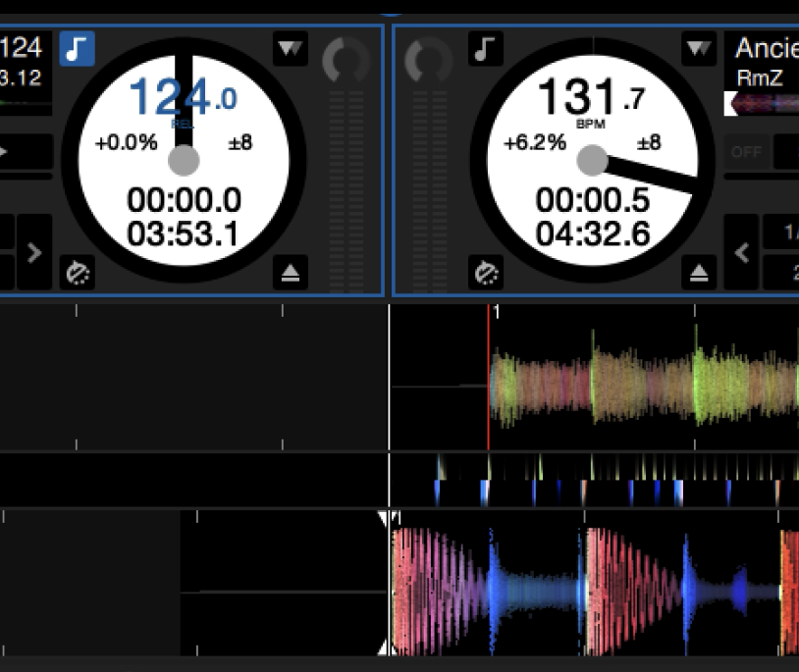The height and width of the screenshot is (672, 799).
Task: Click the left arrow chevron beside right deck
Action: click(x=742, y=252)
